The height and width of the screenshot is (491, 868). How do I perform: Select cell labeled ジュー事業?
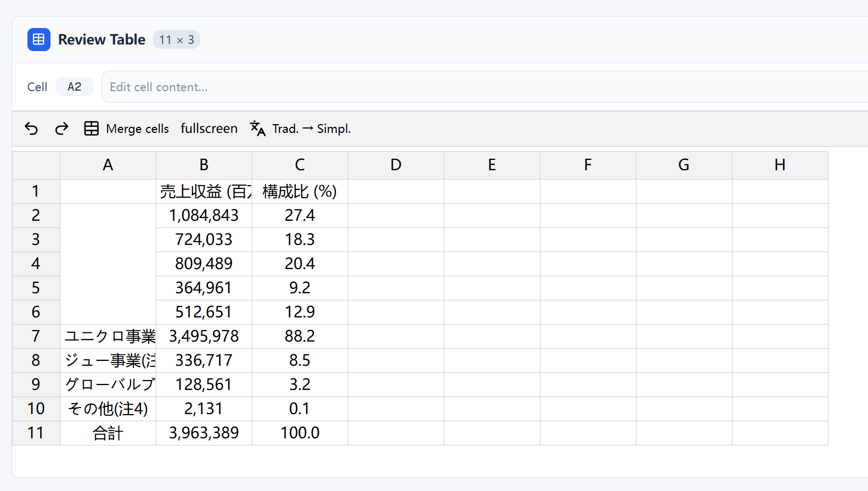click(x=108, y=361)
